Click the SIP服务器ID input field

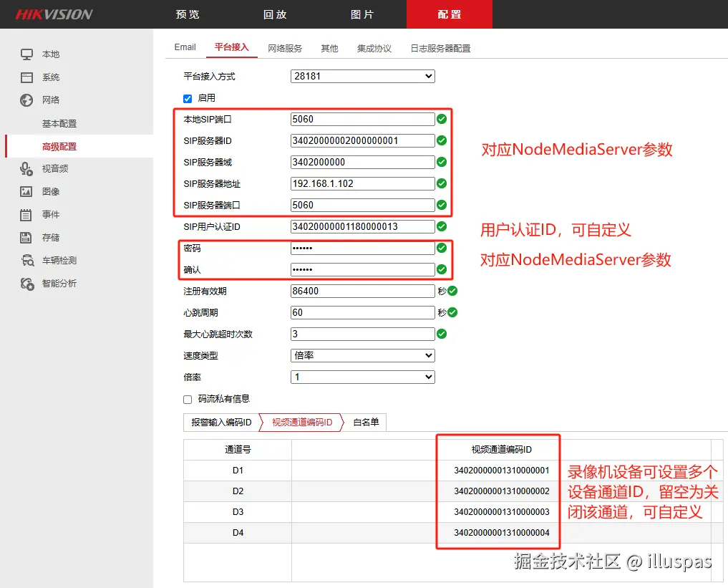tap(363, 140)
